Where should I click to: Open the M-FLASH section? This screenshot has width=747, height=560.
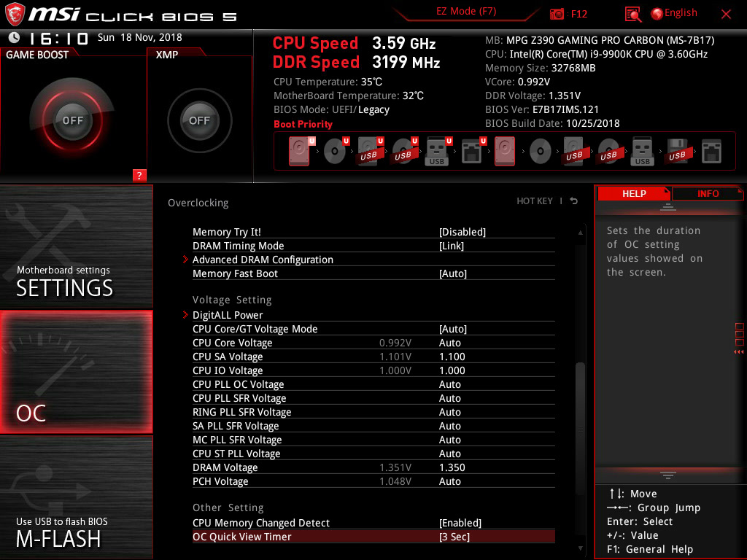[76, 497]
